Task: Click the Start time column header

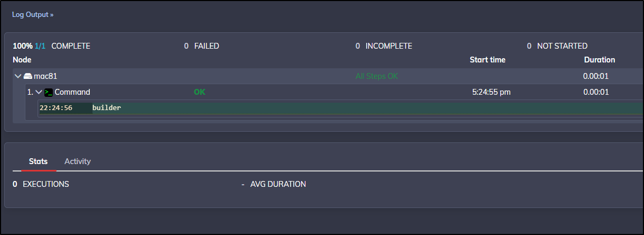Action: point(488,60)
